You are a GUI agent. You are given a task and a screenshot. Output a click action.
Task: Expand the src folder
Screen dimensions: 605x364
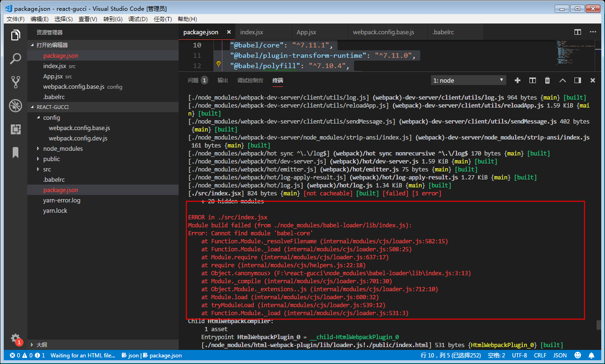pyautogui.click(x=38, y=169)
